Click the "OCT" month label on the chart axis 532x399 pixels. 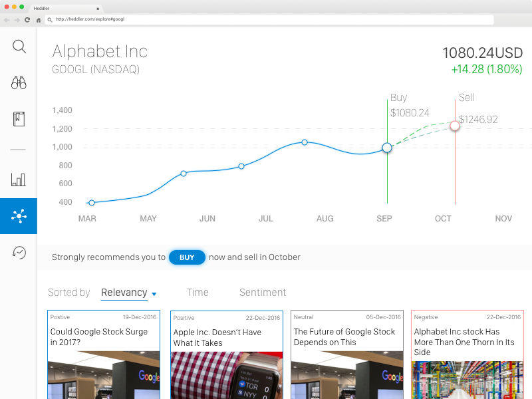pyautogui.click(x=443, y=219)
